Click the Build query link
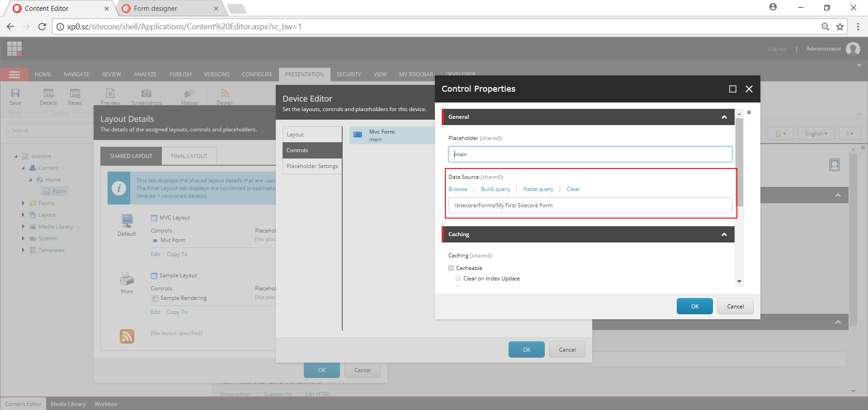Screen dimensions: 868x410 click(x=495, y=189)
